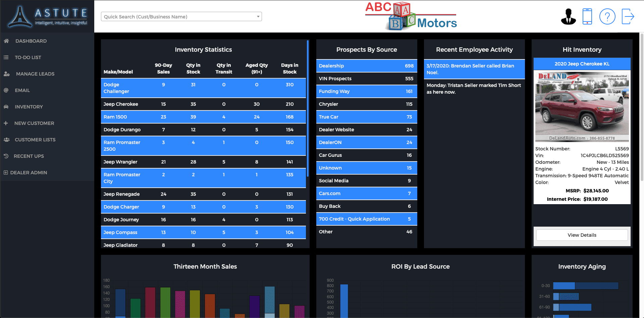The width and height of the screenshot is (644, 318).
Task: Click the To-Do List icon
Action: click(6, 57)
